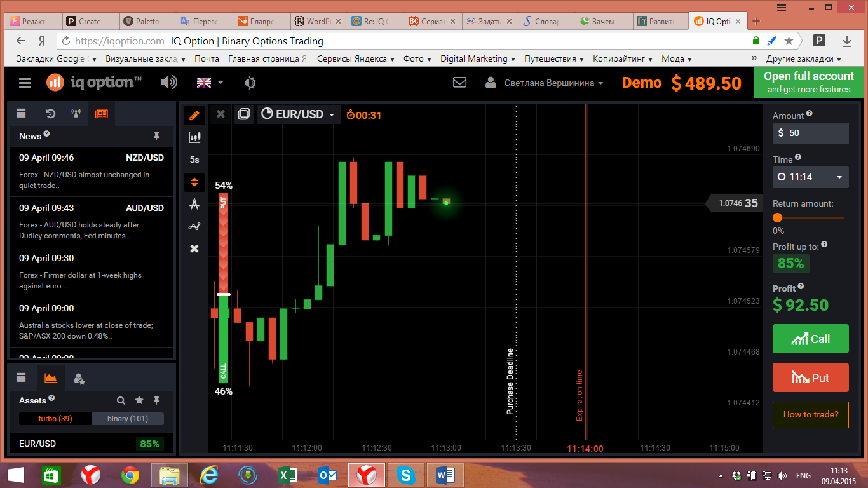Open the envelope messages icon

[459, 83]
